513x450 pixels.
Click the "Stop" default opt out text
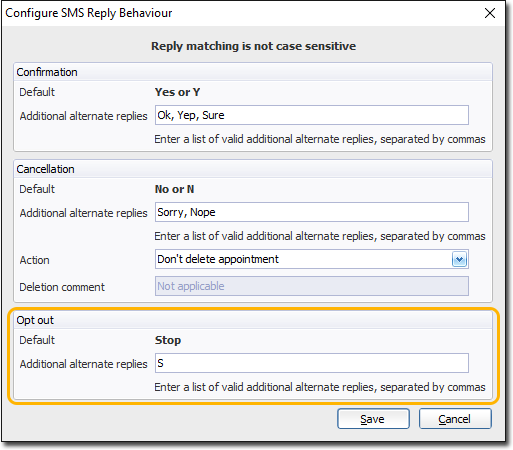click(x=168, y=340)
